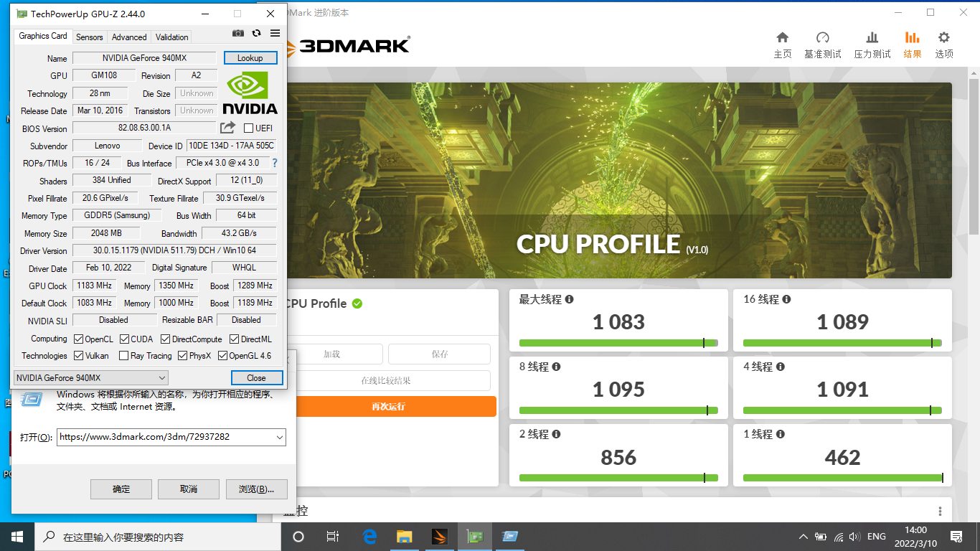Switch to GPU-Z taskbar icon

[474, 537]
